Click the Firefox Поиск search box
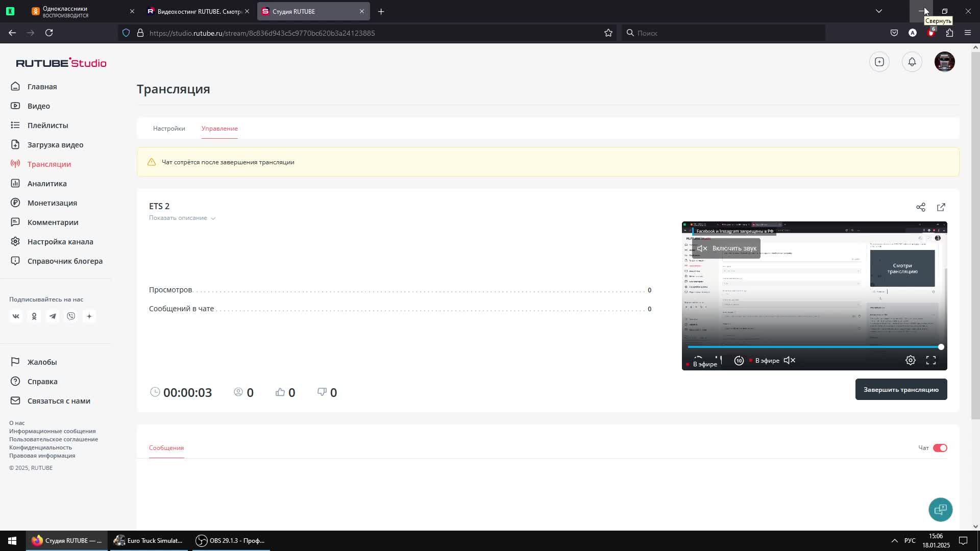980x551 pixels. [x=723, y=33]
